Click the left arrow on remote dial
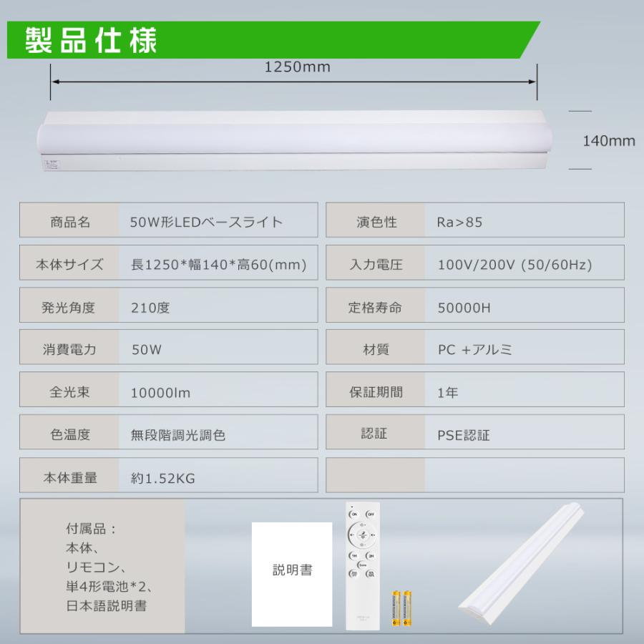Viewport: 644px width, 644px height. click(351, 535)
